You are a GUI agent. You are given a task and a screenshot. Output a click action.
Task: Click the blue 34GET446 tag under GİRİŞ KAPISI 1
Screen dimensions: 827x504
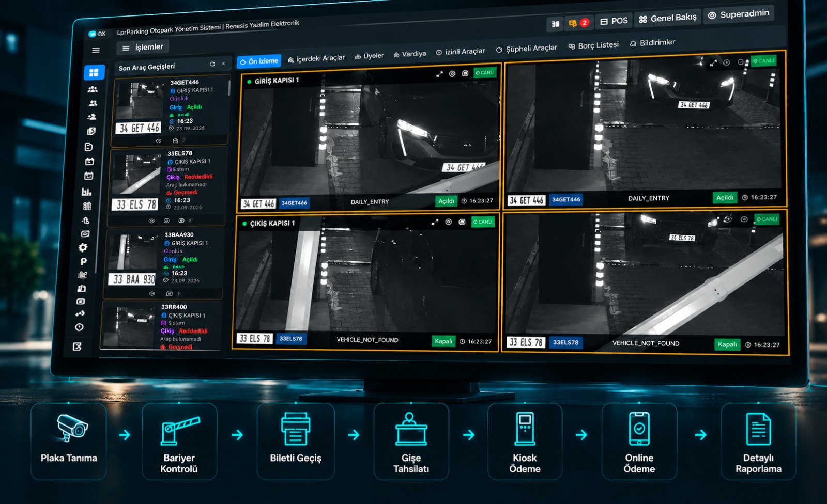(x=294, y=203)
